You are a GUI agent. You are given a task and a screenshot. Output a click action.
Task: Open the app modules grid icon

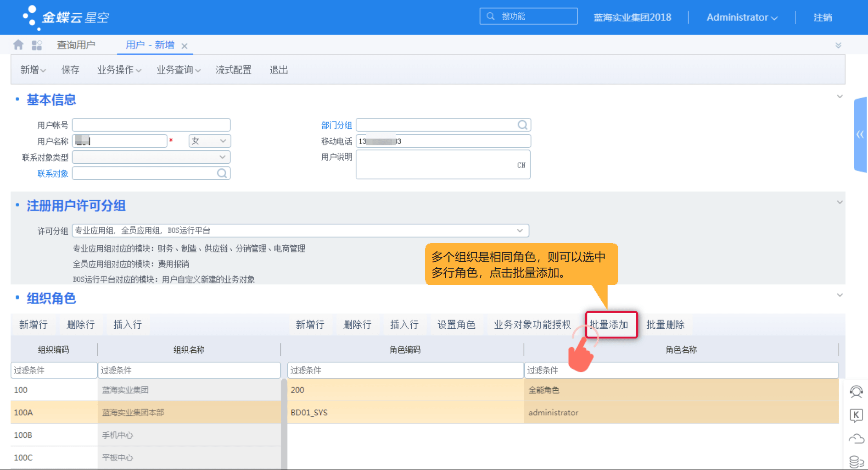[x=37, y=44]
